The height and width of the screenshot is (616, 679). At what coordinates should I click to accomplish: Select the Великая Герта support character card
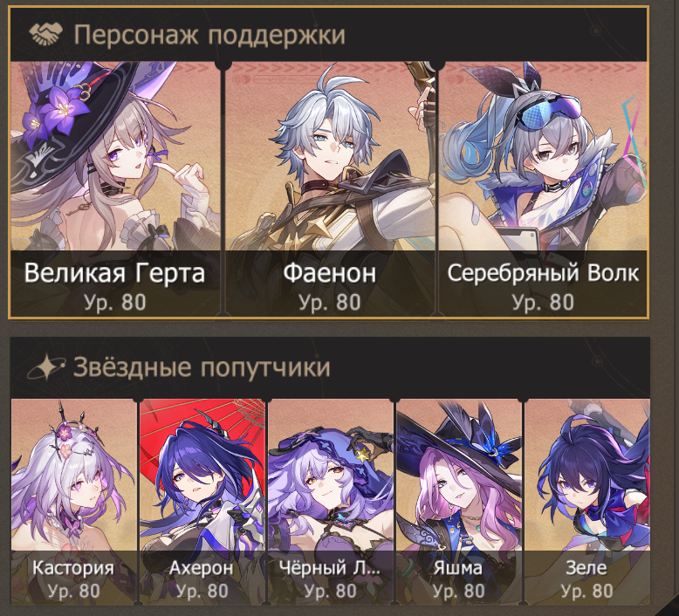click(115, 188)
